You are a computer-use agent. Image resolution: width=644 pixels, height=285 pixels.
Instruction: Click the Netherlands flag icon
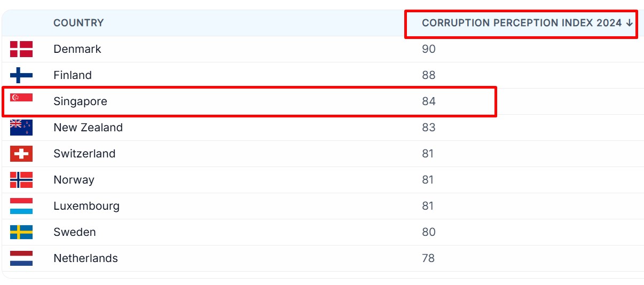click(21, 258)
